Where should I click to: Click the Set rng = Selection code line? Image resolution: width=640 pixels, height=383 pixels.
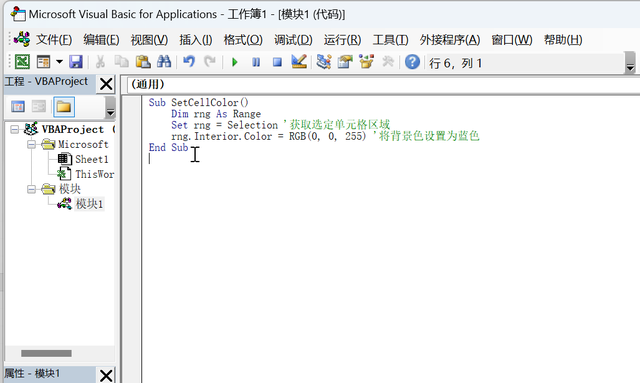click(x=280, y=125)
